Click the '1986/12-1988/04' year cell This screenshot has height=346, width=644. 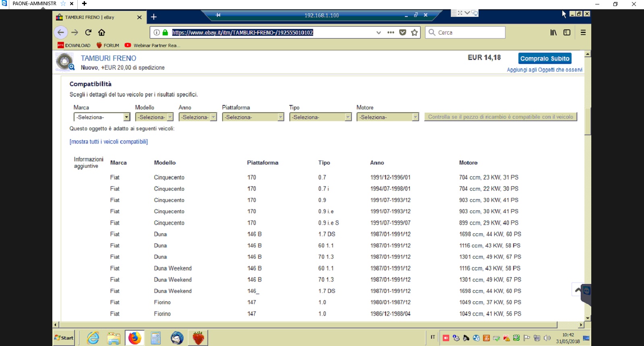[x=390, y=314]
